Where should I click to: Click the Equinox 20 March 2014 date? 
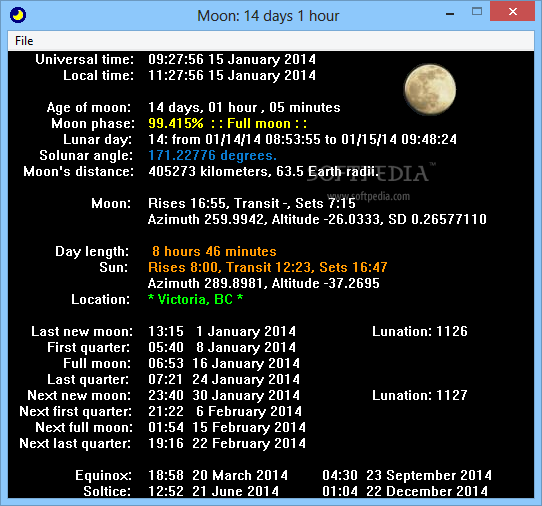coord(218,475)
